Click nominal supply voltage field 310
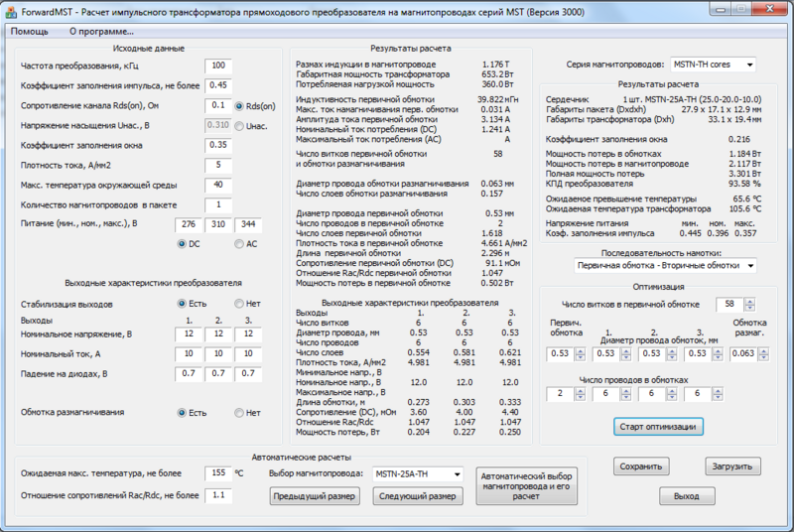794x532 pixels. pyautogui.click(x=218, y=224)
